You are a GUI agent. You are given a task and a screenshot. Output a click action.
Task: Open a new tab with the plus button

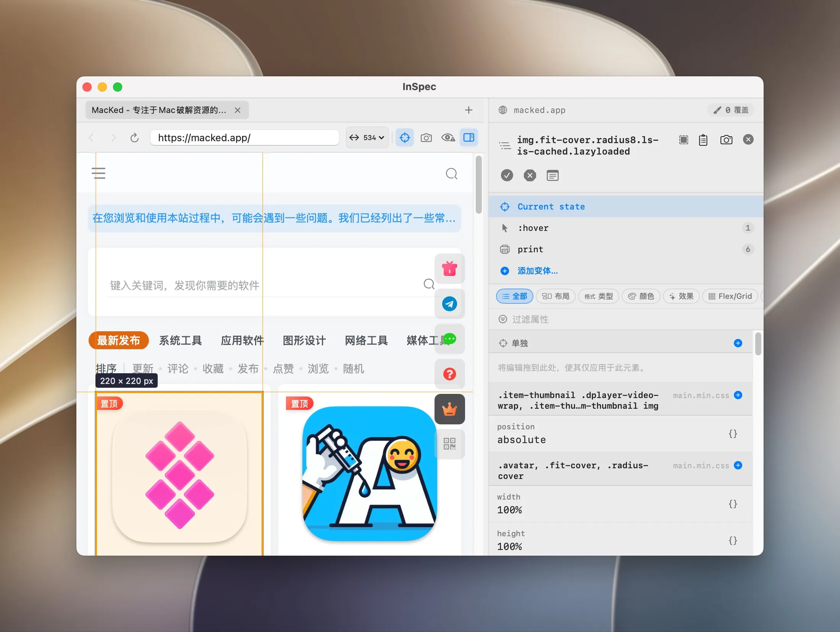pos(468,110)
